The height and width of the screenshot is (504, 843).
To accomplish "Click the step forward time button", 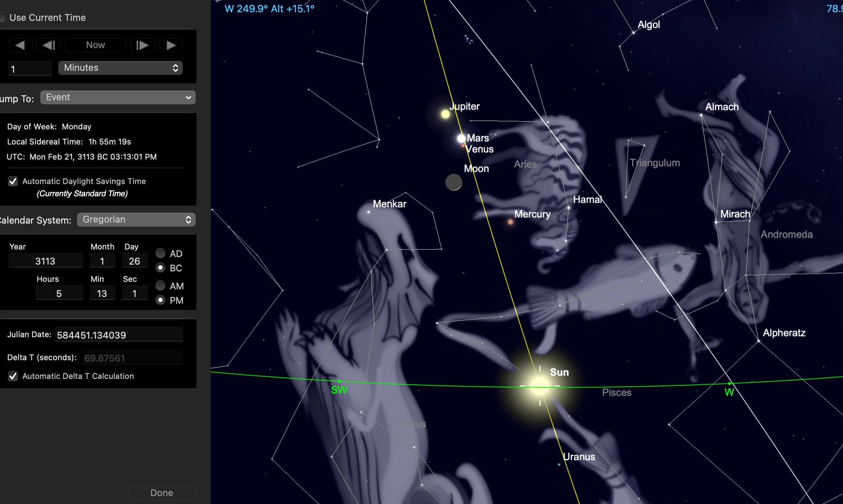I will [x=143, y=45].
